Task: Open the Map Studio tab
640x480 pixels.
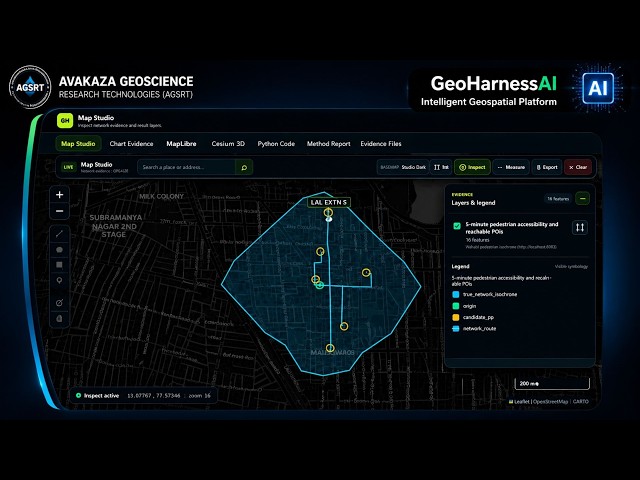Action: 78,144
